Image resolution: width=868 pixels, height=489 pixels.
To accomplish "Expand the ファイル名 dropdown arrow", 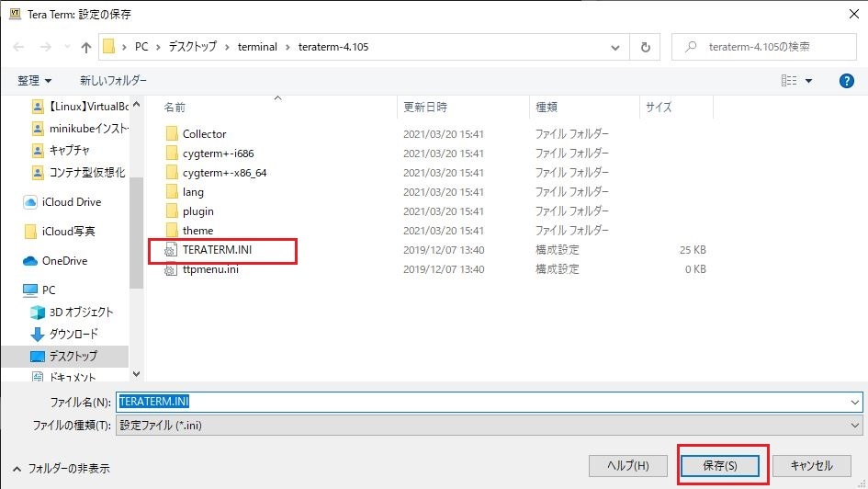I will coord(855,402).
